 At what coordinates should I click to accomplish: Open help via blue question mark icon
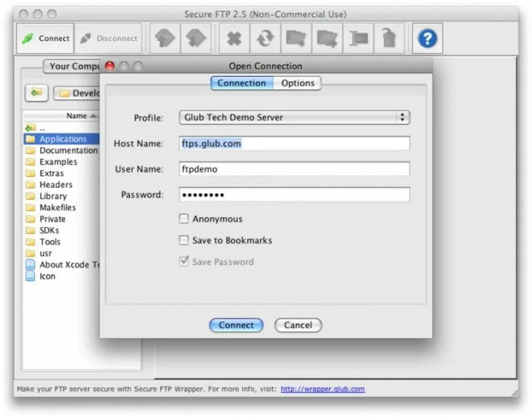427,38
